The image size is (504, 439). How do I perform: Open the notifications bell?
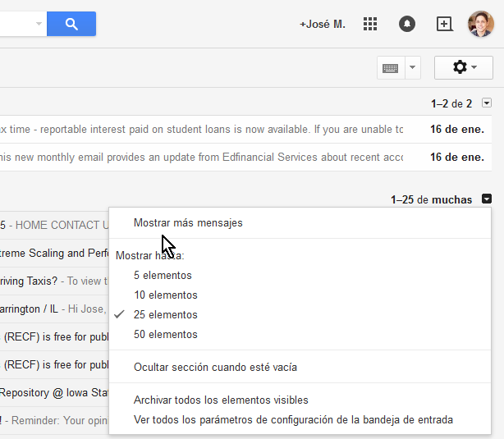tap(407, 24)
